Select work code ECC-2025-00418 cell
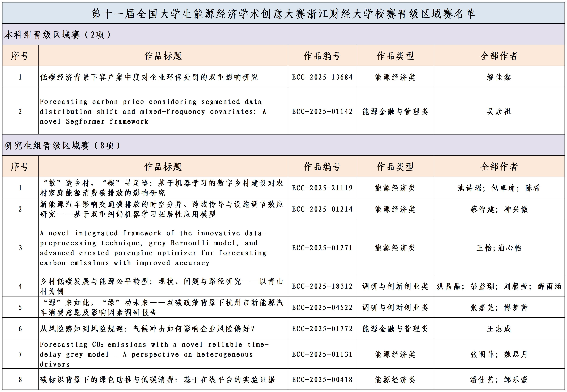Image resolution: width=567 pixels, height=392 pixels. click(x=322, y=379)
